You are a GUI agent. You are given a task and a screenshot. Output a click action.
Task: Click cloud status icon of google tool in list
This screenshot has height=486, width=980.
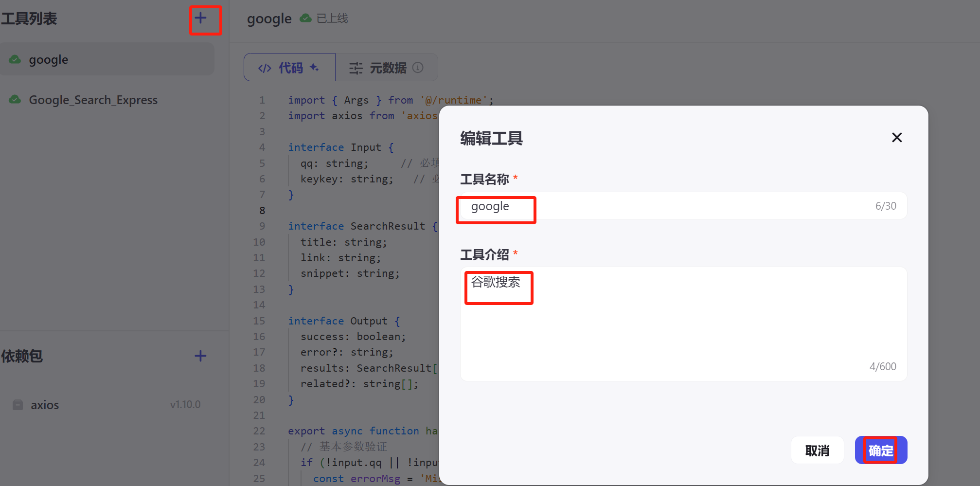coord(15,59)
